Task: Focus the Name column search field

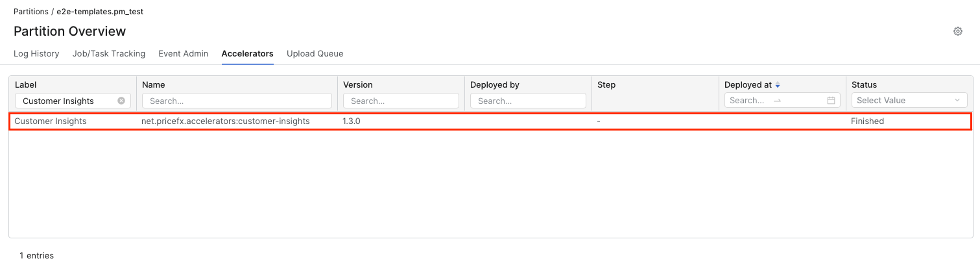Action: [x=237, y=101]
